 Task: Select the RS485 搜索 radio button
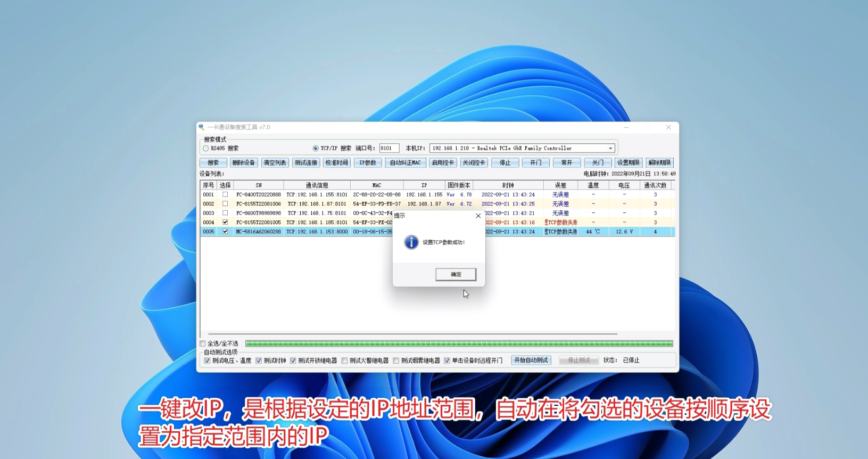[206, 149]
